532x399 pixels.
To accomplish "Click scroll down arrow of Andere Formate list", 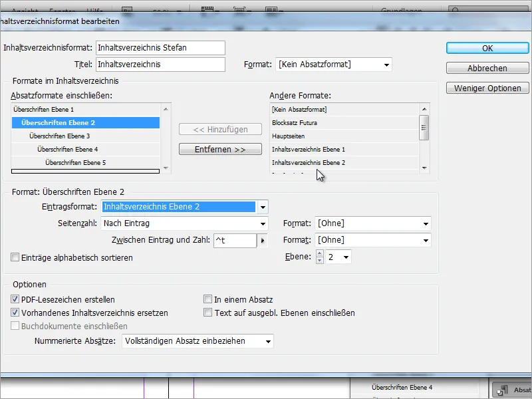I will [x=424, y=168].
